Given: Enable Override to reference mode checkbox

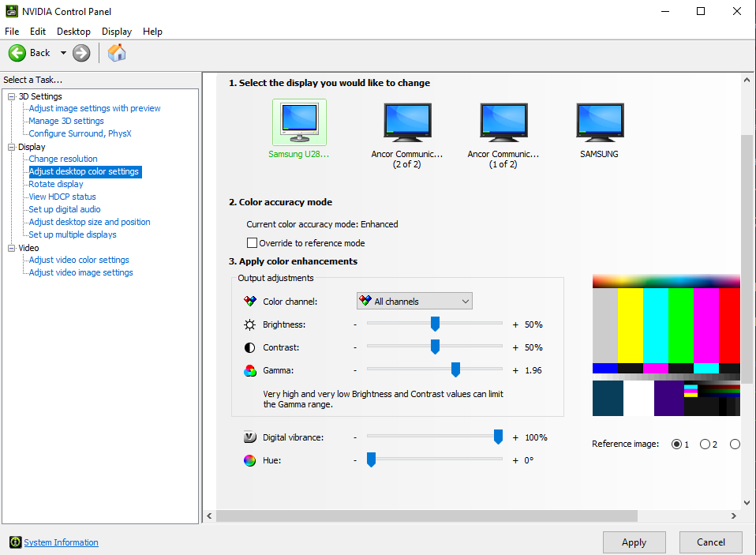Looking at the screenshot, I should pos(252,242).
